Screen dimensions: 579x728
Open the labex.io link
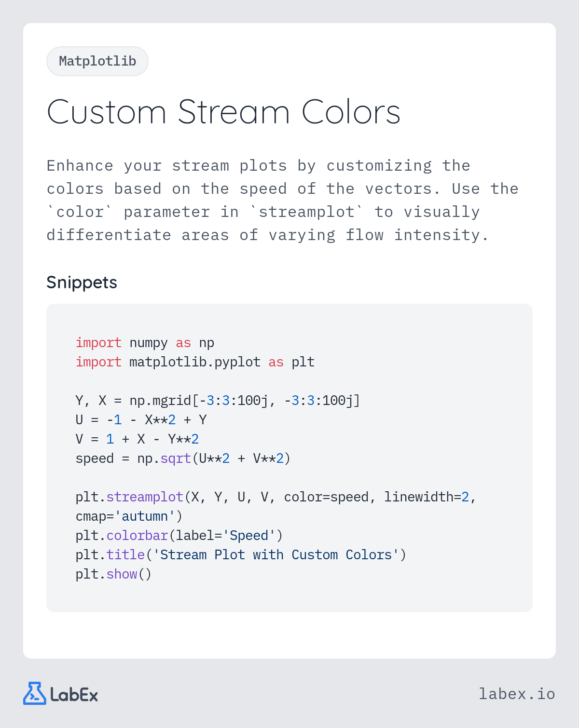(517, 694)
